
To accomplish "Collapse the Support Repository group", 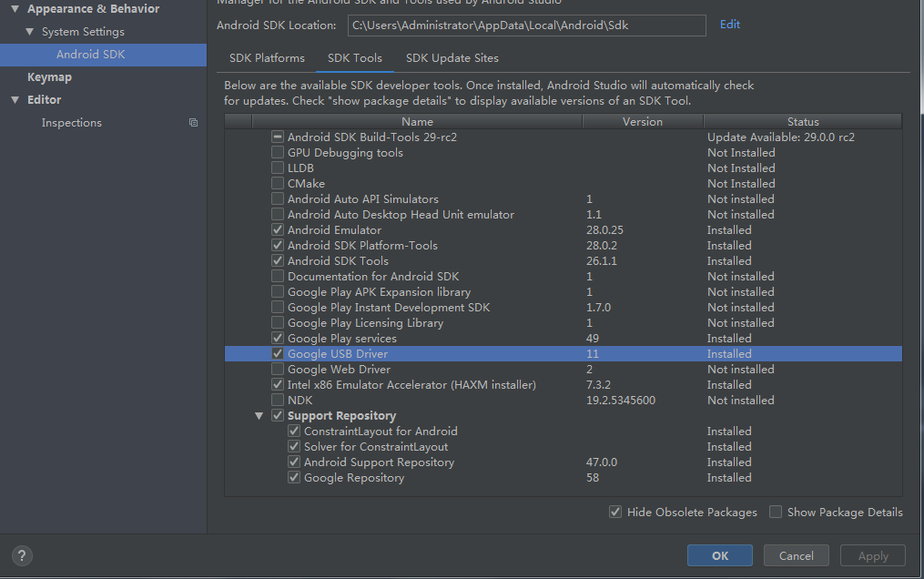I will coord(259,415).
